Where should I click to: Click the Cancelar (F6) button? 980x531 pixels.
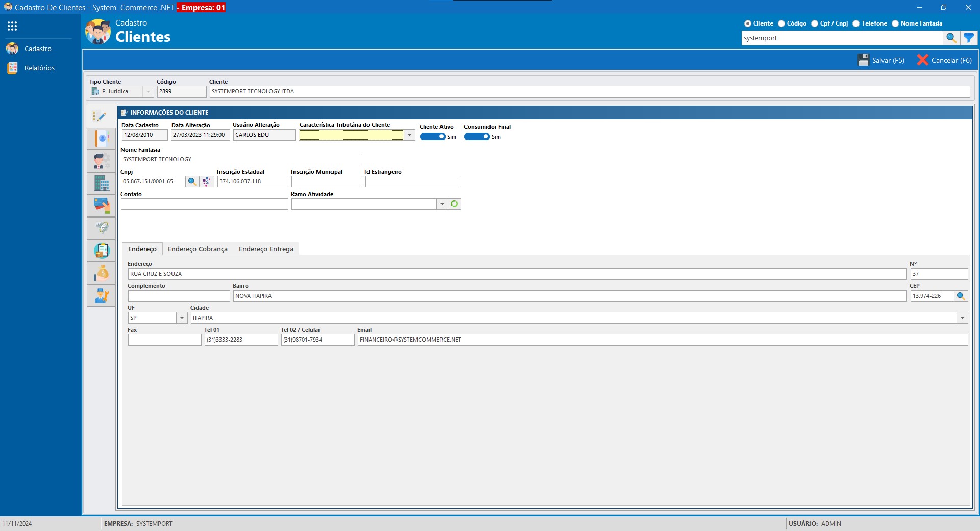944,60
